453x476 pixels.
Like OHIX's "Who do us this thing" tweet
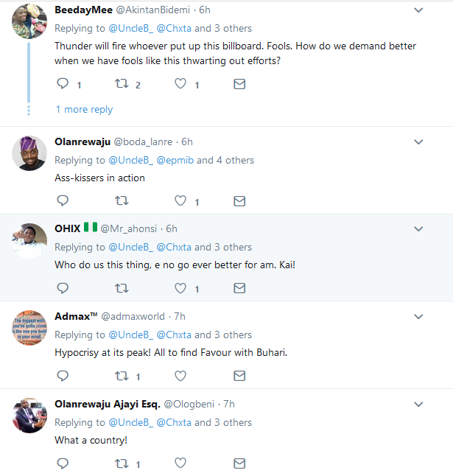(x=180, y=288)
